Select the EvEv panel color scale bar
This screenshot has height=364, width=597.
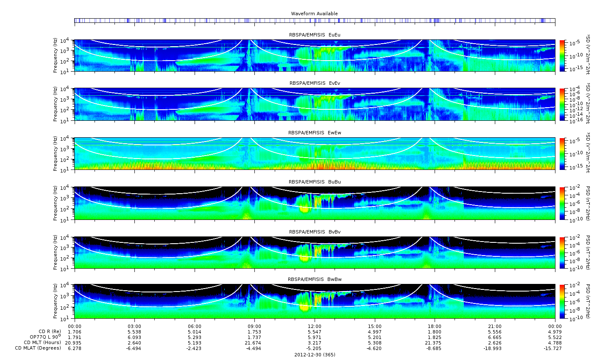(562, 104)
